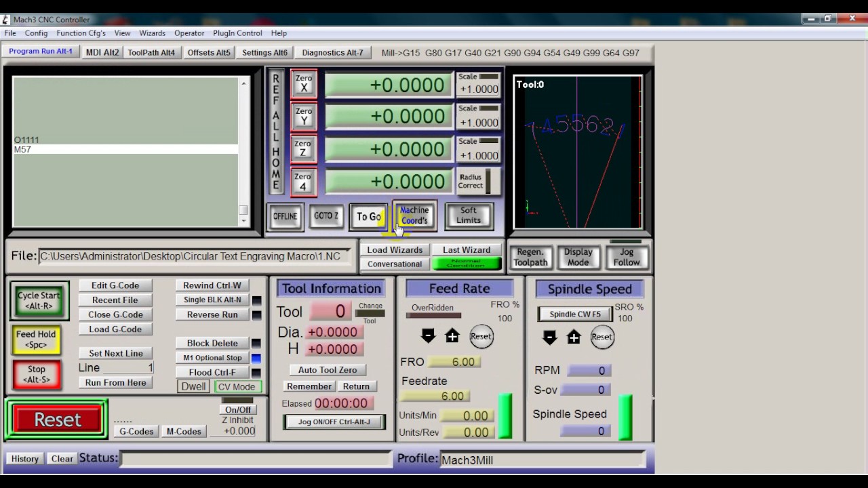Toggle OFFLINE mode

click(x=285, y=217)
